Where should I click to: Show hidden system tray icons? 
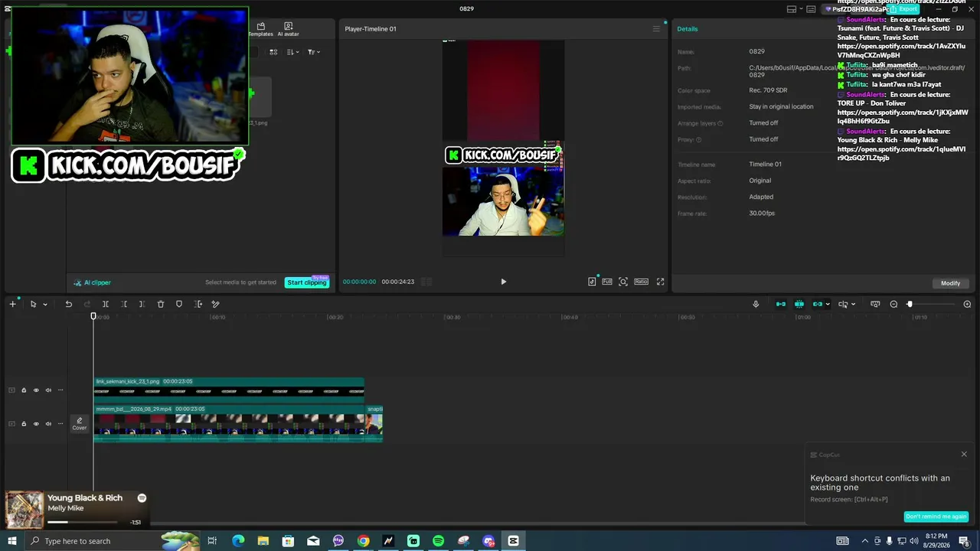(x=865, y=541)
